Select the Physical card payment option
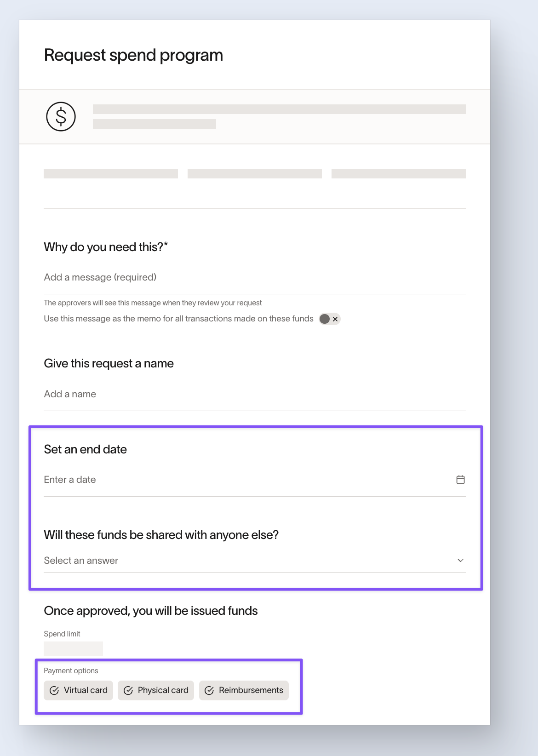 156,691
